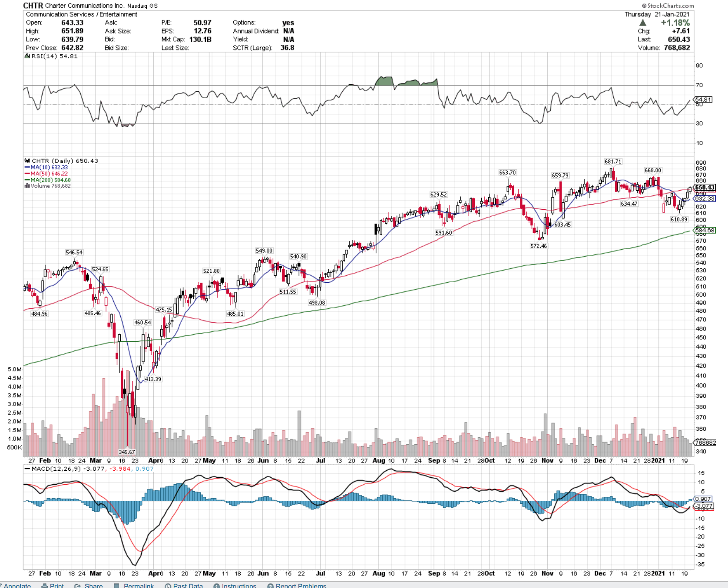The width and height of the screenshot is (728, 588).
Task: Click the Thursday 21-Jan-2021 date
Action: click(x=657, y=14)
